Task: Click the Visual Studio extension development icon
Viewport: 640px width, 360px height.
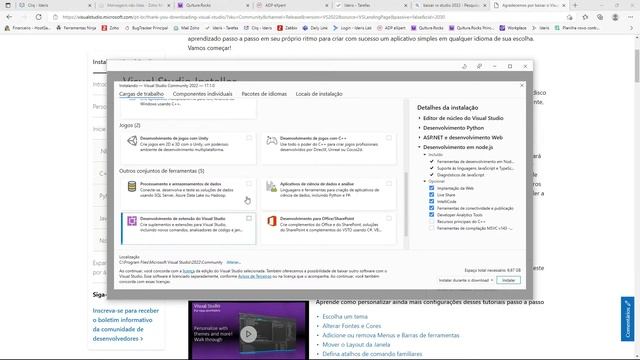Action: pos(132,221)
